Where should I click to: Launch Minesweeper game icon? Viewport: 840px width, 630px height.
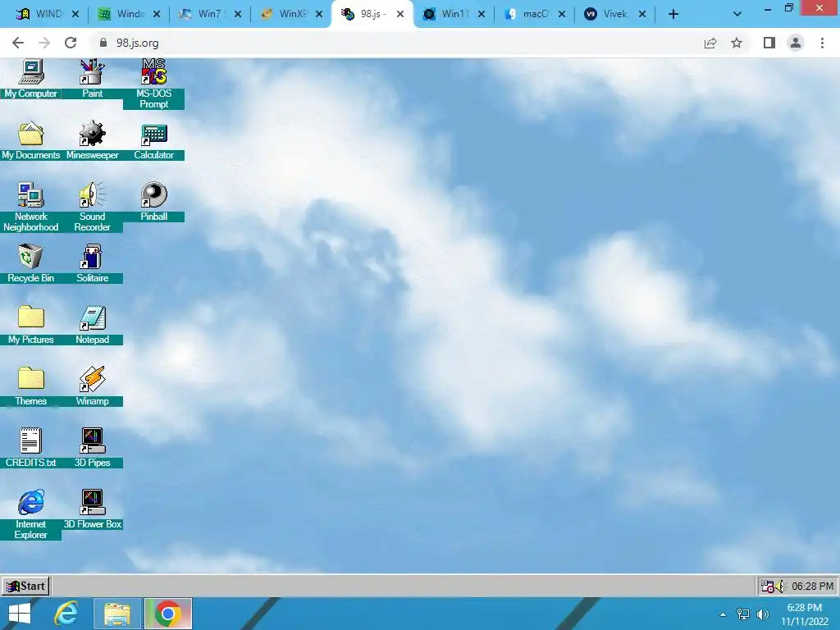click(92, 141)
